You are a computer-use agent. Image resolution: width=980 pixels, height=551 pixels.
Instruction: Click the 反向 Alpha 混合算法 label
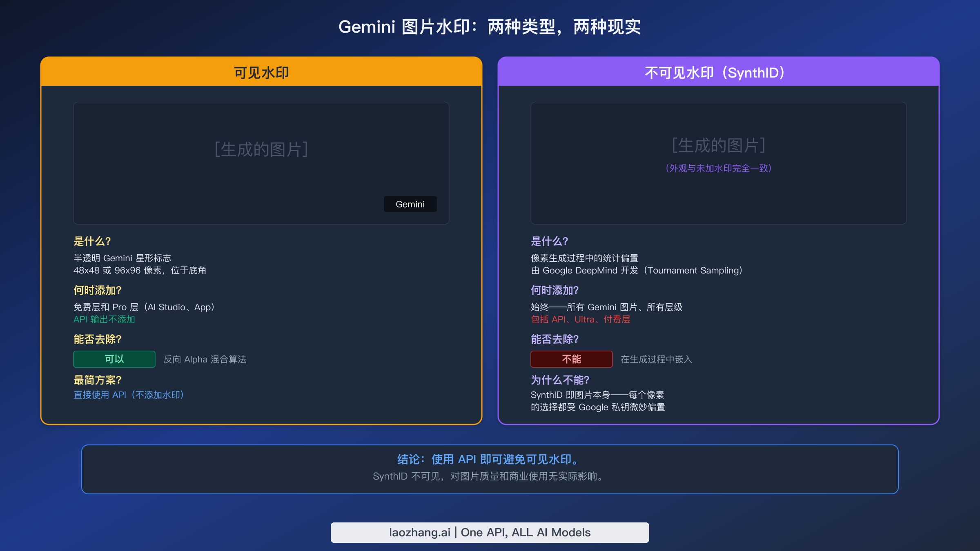[x=205, y=359]
